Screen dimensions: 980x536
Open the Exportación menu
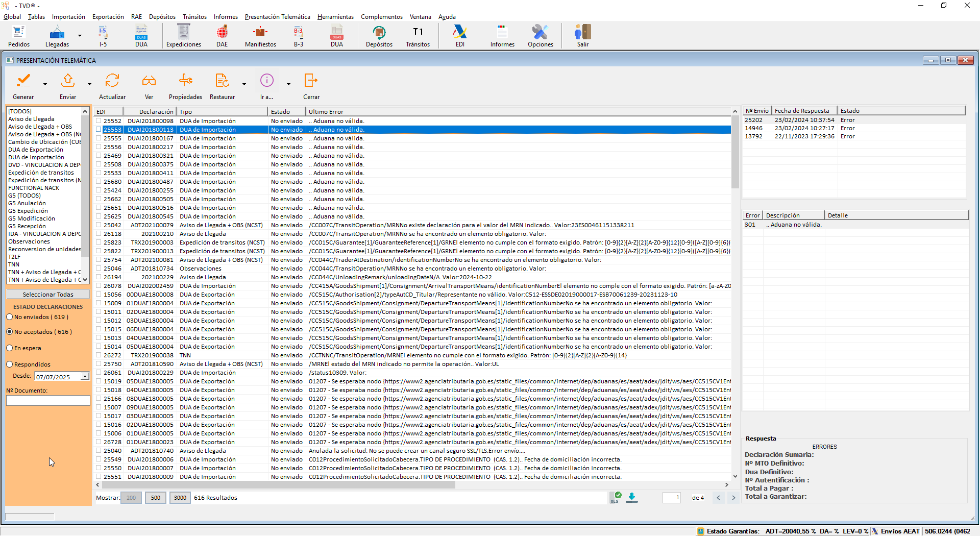click(108, 17)
